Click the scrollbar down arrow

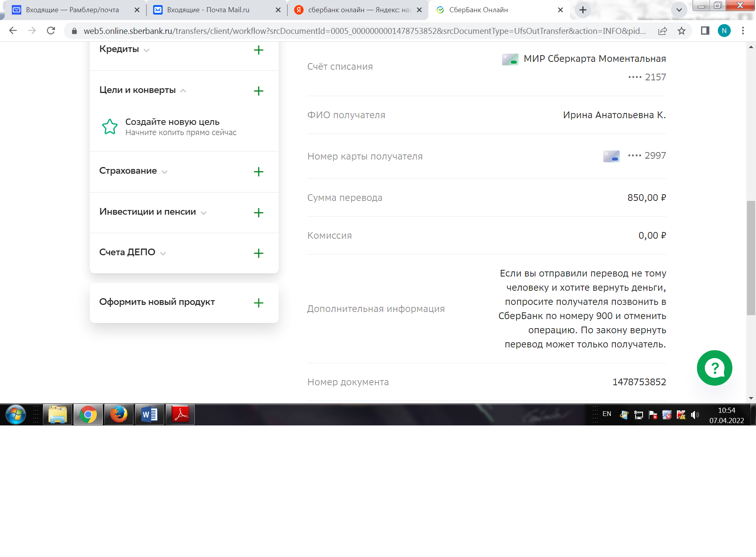pos(751,398)
